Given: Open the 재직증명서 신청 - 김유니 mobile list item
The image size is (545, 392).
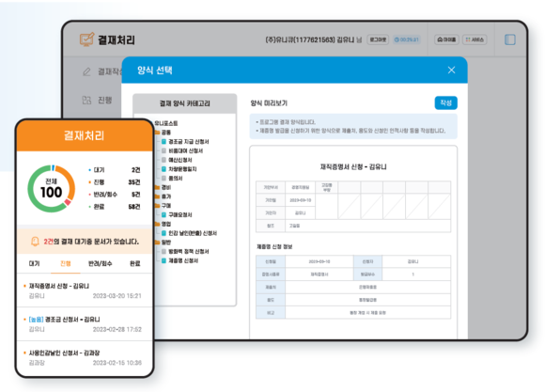Looking at the screenshot, I should tap(85, 290).
